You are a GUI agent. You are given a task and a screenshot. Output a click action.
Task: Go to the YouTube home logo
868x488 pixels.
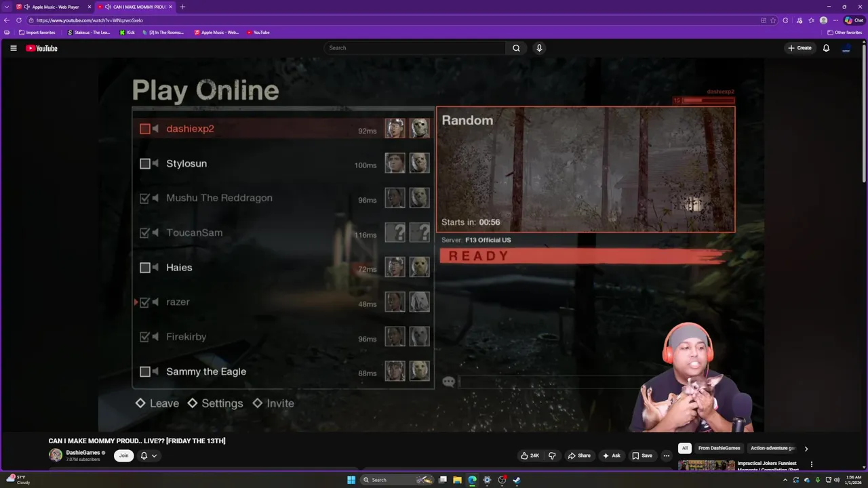click(41, 48)
